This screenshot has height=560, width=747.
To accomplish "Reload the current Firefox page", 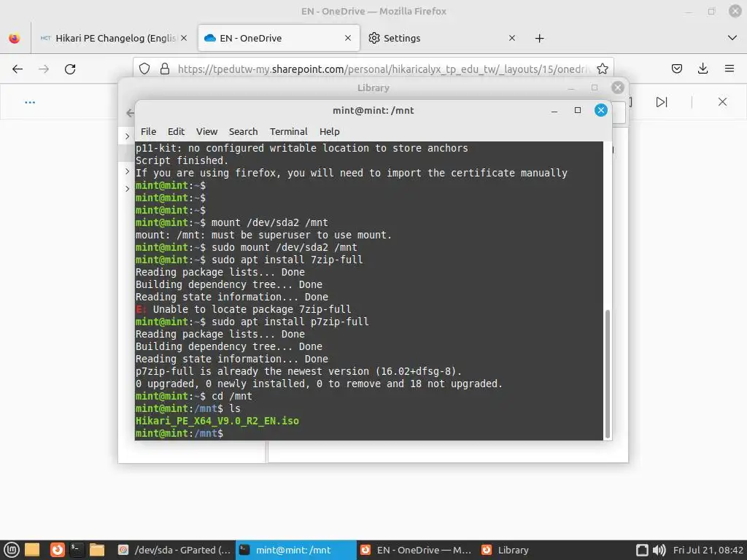I will click(70, 69).
